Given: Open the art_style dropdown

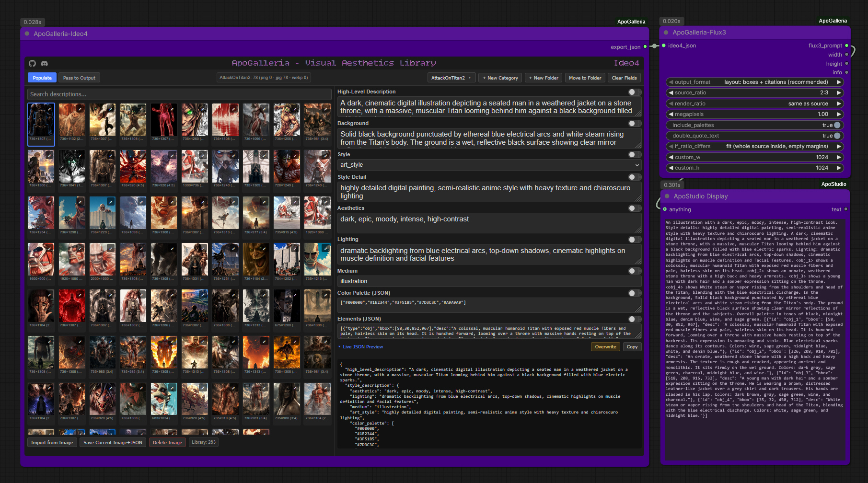Looking at the screenshot, I should point(489,165).
